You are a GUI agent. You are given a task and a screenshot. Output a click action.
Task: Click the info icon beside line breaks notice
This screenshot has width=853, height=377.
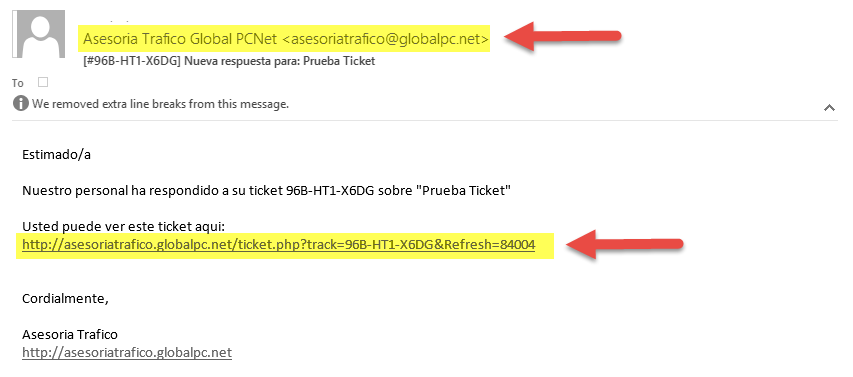coord(20,103)
